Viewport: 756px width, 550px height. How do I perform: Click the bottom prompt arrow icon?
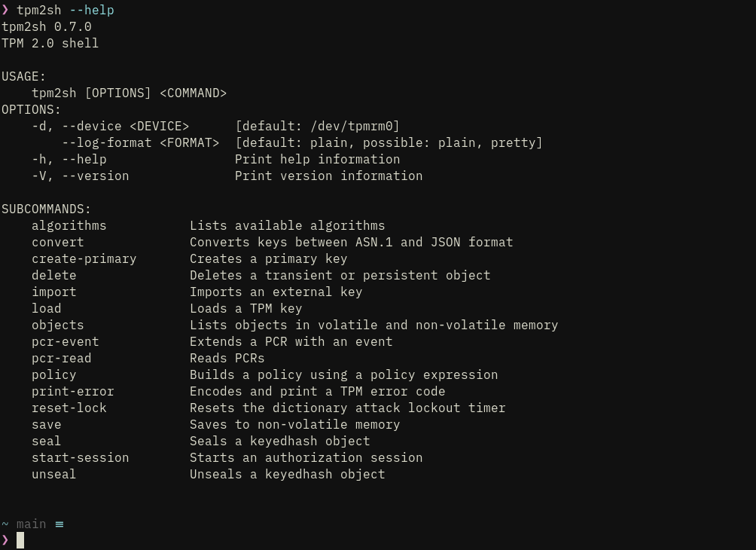coord(5,540)
